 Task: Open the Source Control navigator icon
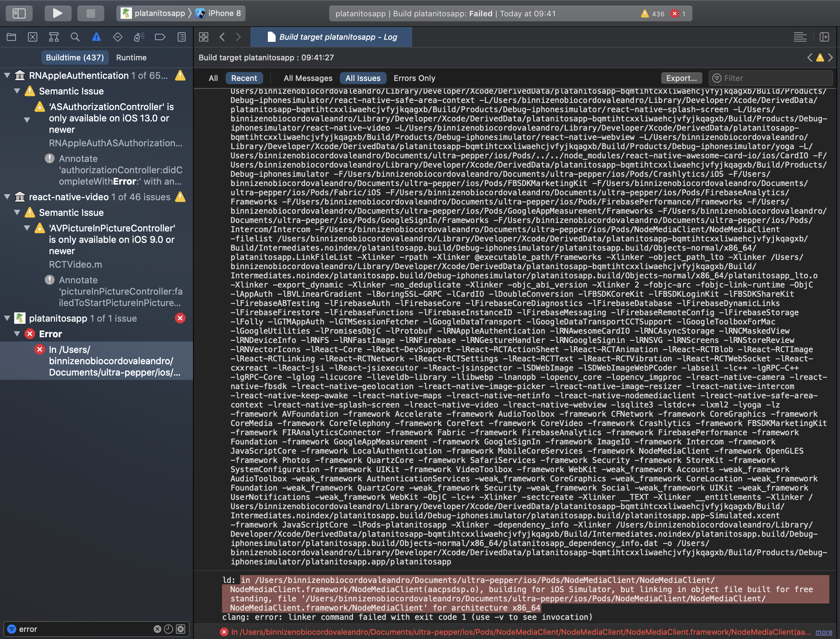pos(33,37)
